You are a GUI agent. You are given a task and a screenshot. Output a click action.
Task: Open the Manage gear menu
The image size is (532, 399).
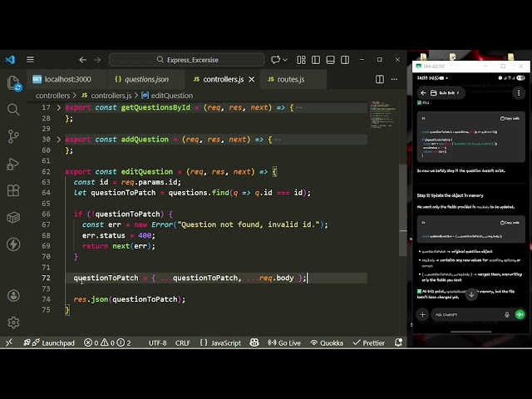click(13, 323)
